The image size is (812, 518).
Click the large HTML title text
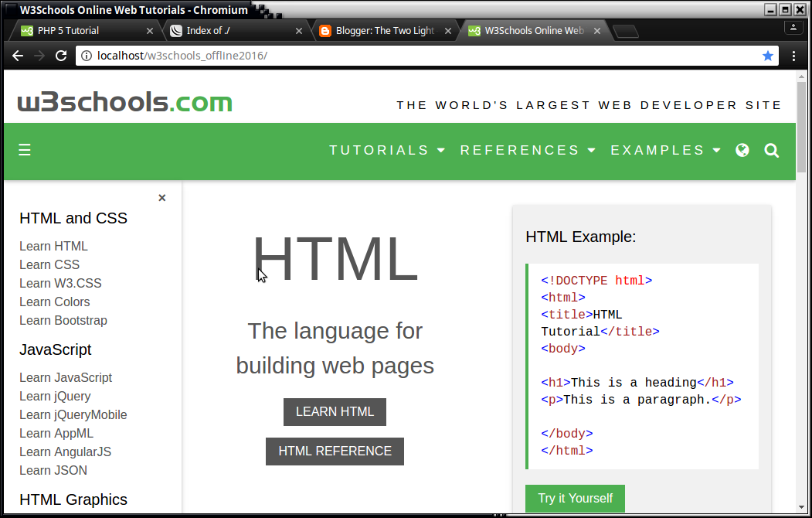point(335,258)
